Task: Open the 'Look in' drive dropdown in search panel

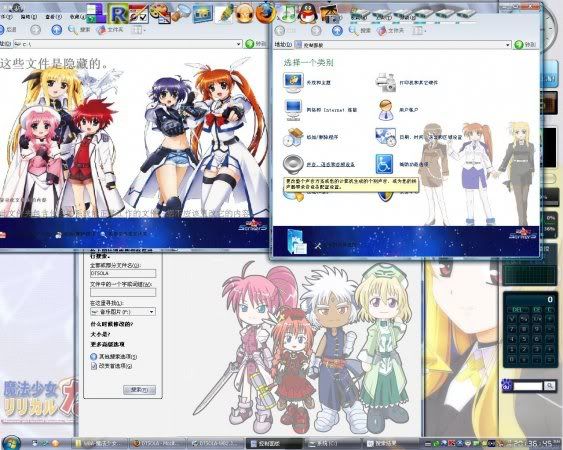Action: (152, 311)
